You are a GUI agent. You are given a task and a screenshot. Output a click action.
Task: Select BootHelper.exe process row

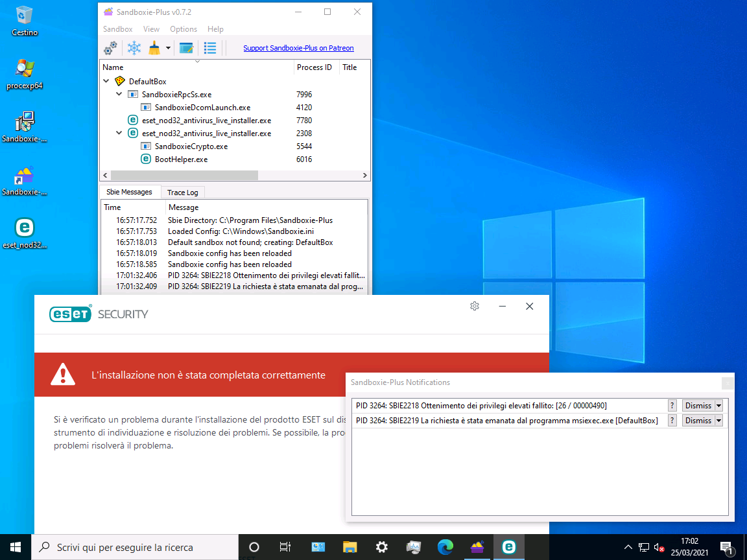pos(234,159)
